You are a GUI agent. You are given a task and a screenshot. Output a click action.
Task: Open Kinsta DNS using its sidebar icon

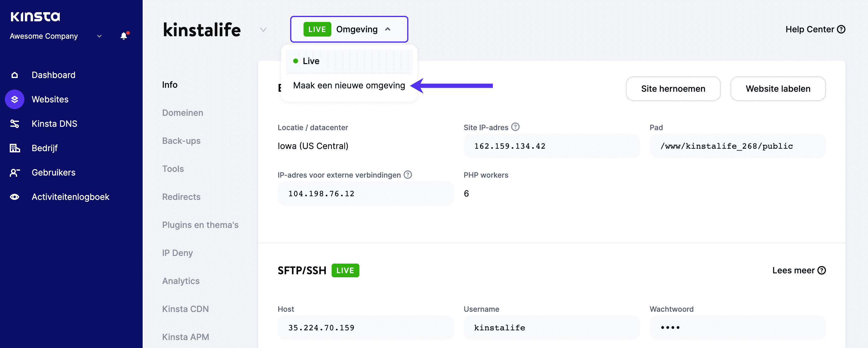(x=15, y=123)
